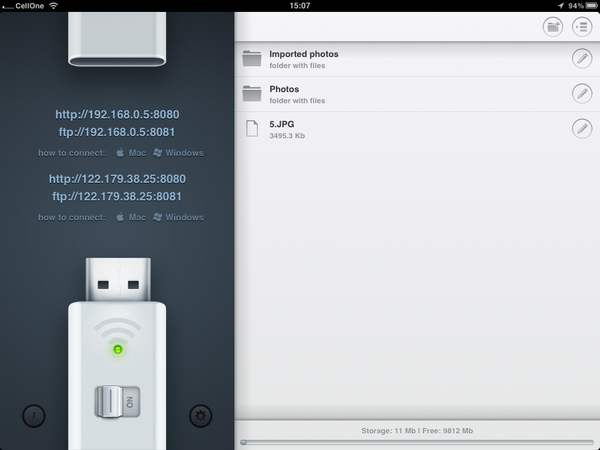
Task: Select the 5.JPG file name
Action: [282, 124]
